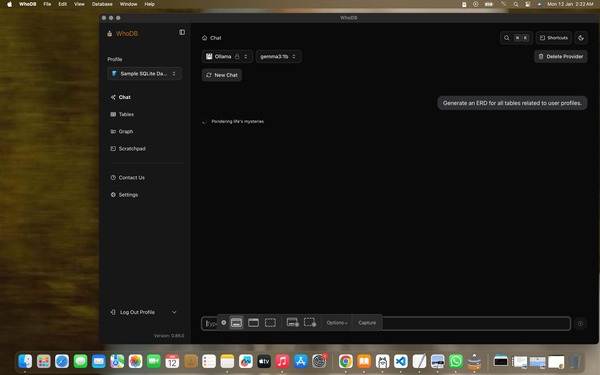Open the search command palette button
The width and height of the screenshot is (600, 375).
click(x=516, y=38)
